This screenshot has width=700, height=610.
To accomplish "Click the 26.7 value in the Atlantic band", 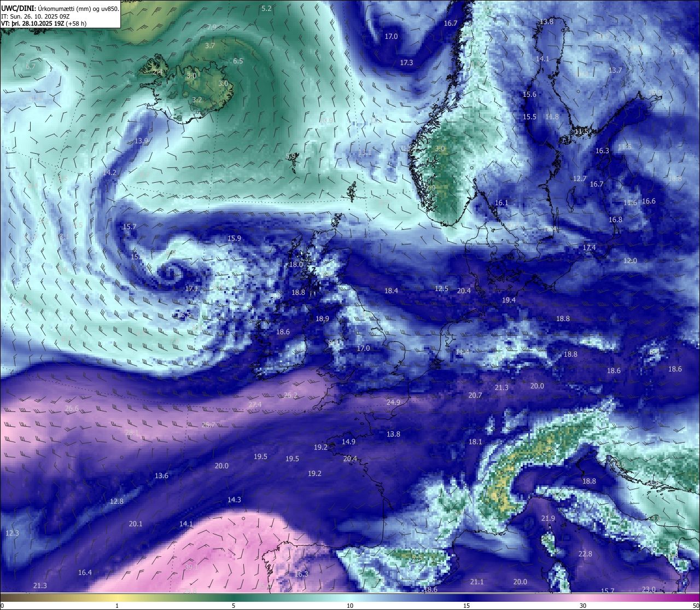I will [x=208, y=425].
